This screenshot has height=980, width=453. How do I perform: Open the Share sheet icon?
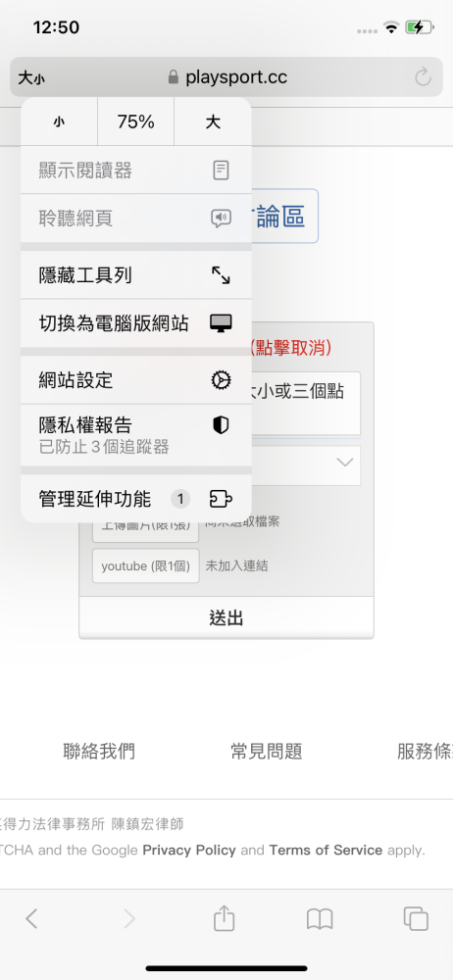224,919
